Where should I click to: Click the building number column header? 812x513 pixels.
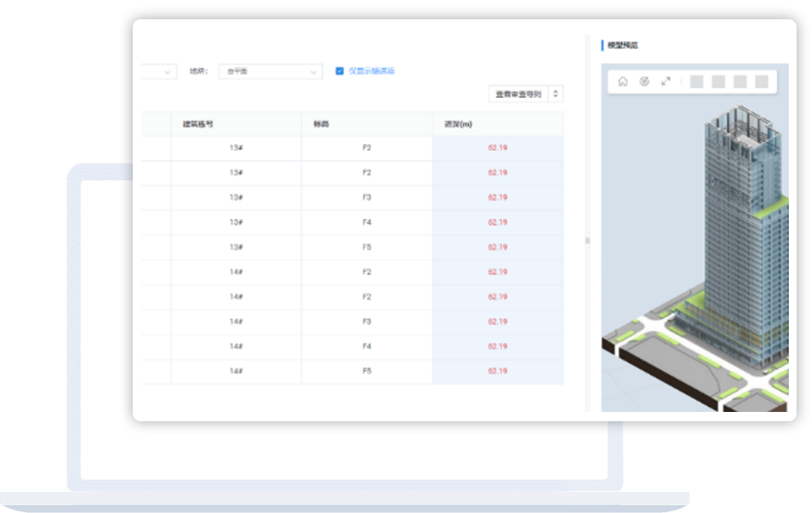[235, 124]
